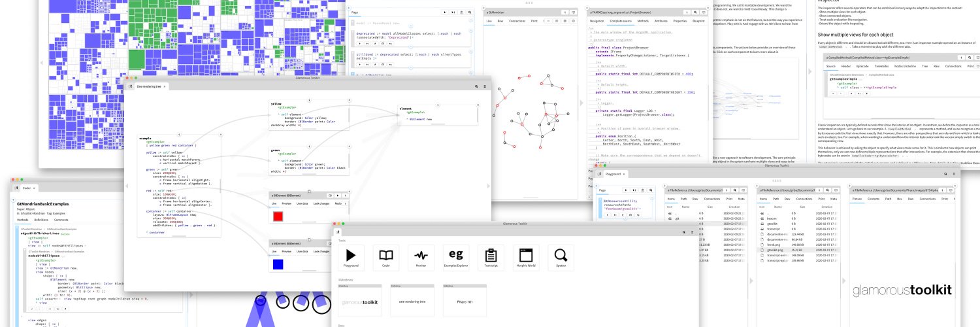Click the gt home tab in Coder window

pyautogui.click(x=16, y=187)
